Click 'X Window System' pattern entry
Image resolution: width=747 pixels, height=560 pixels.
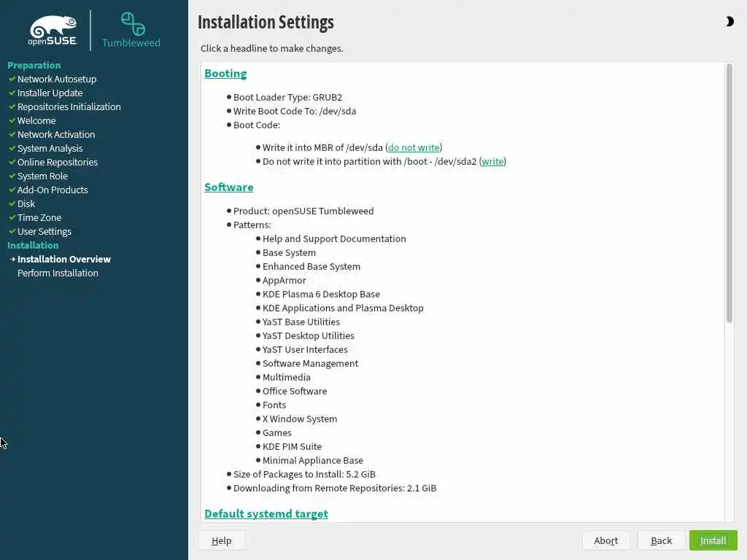[300, 419]
